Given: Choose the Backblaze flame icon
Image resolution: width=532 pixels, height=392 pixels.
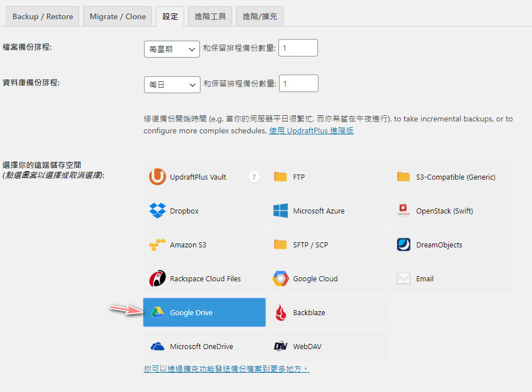Looking at the screenshot, I should pos(280,312).
